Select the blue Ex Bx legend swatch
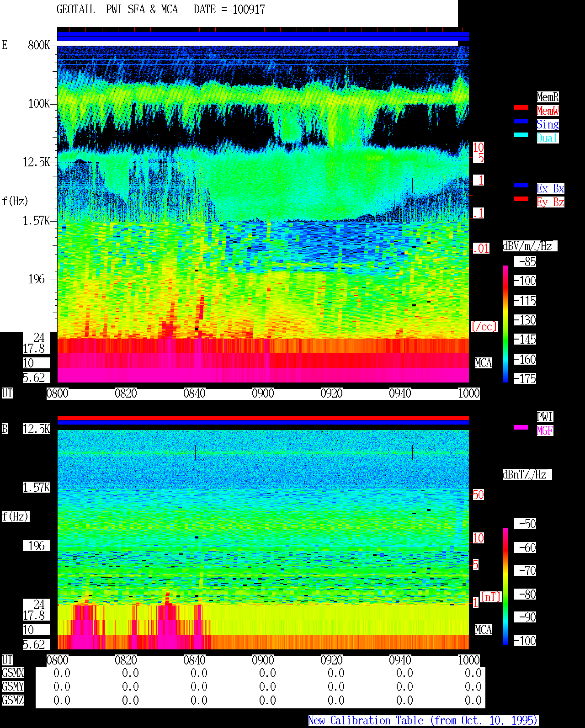The height and width of the screenshot is (728, 585). pyautogui.click(x=521, y=185)
